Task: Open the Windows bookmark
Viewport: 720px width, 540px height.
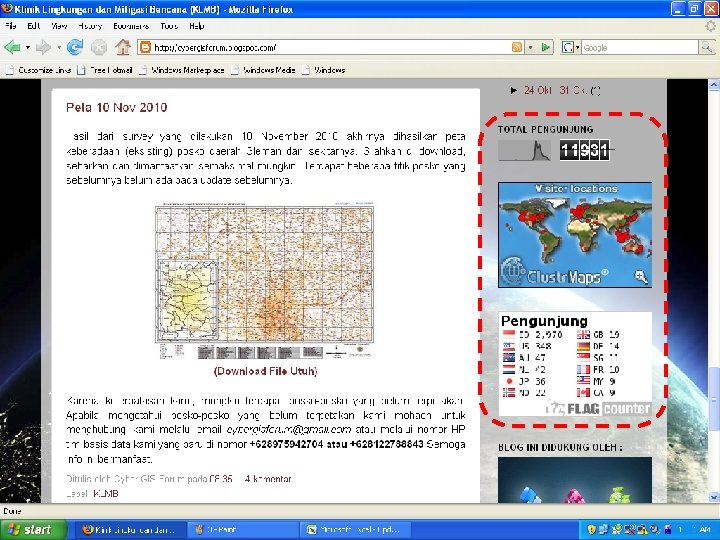Action: [x=324, y=70]
